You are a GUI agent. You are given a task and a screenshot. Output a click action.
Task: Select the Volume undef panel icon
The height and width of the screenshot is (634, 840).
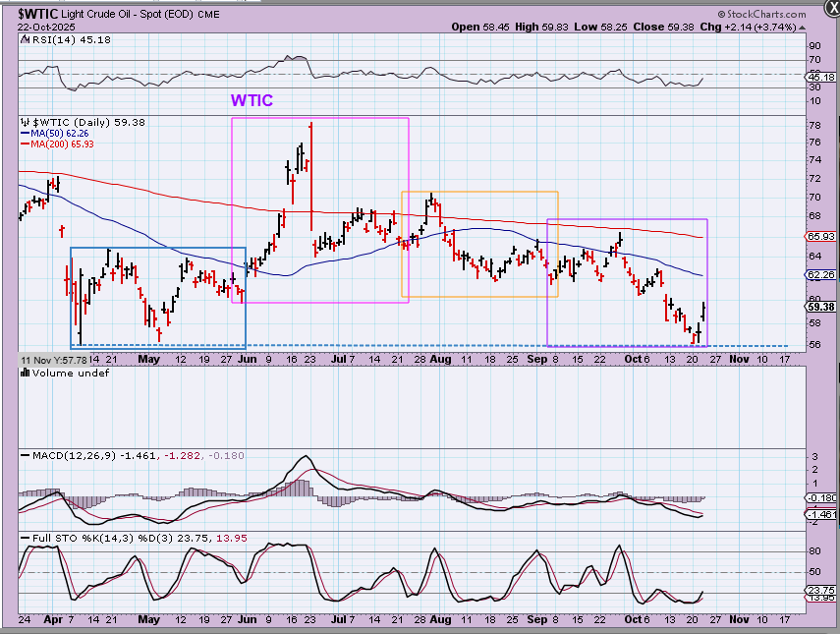(23, 375)
